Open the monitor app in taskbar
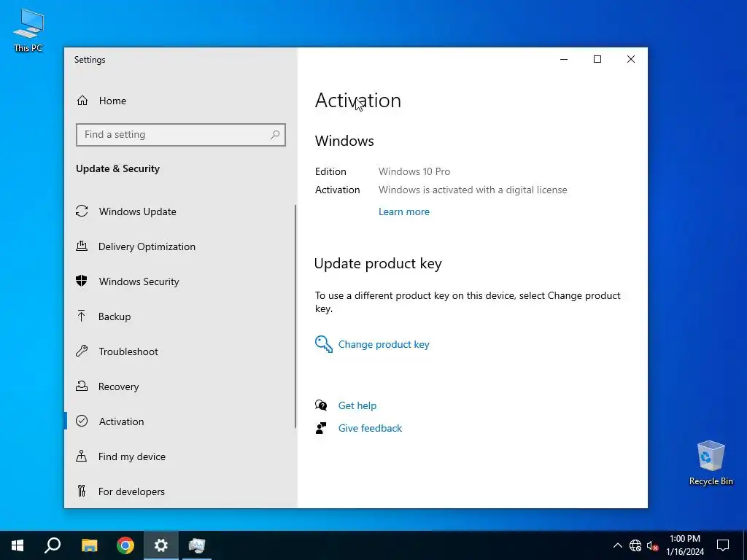The height and width of the screenshot is (560, 747). (x=197, y=545)
